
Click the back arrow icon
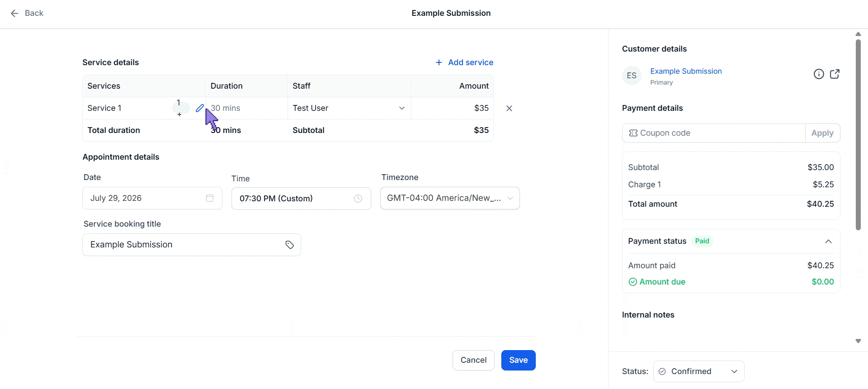[x=14, y=13]
